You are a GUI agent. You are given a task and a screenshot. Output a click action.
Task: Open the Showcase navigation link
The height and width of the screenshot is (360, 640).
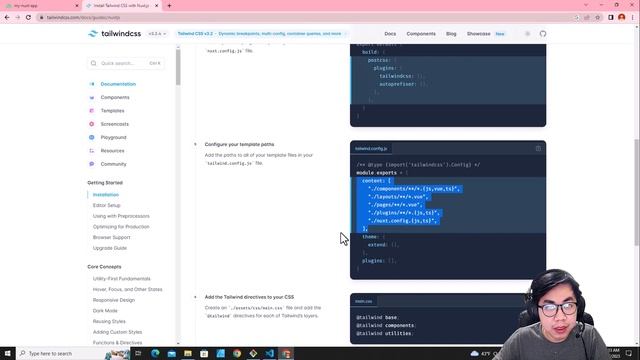click(x=478, y=34)
